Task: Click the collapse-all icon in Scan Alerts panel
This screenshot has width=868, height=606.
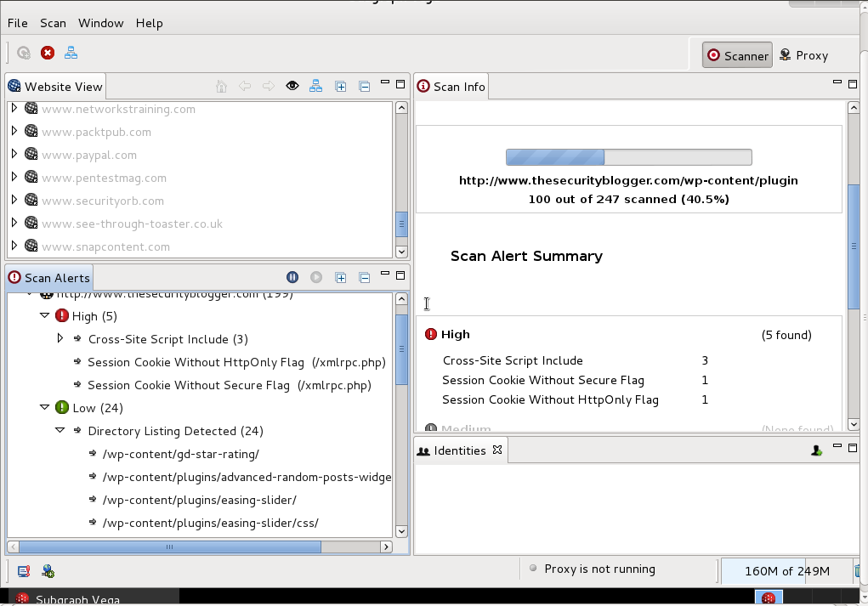Action: click(x=364, y=277)
